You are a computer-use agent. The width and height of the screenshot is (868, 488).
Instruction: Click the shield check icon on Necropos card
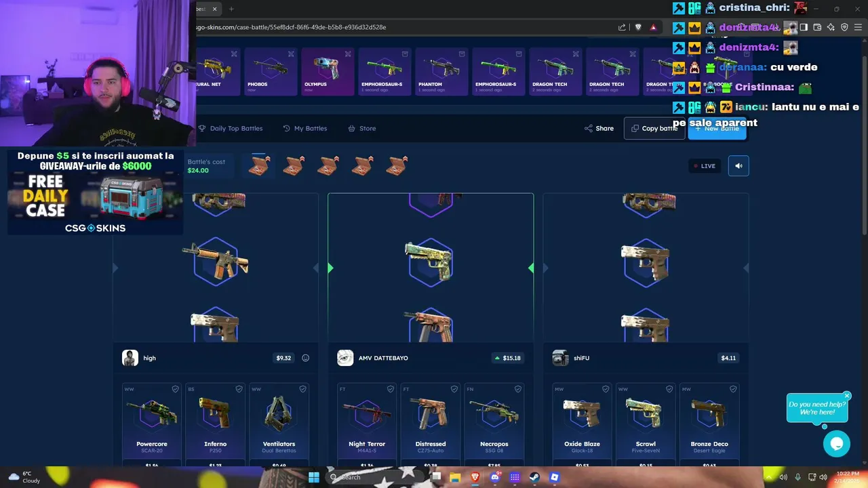pos(517,389)
